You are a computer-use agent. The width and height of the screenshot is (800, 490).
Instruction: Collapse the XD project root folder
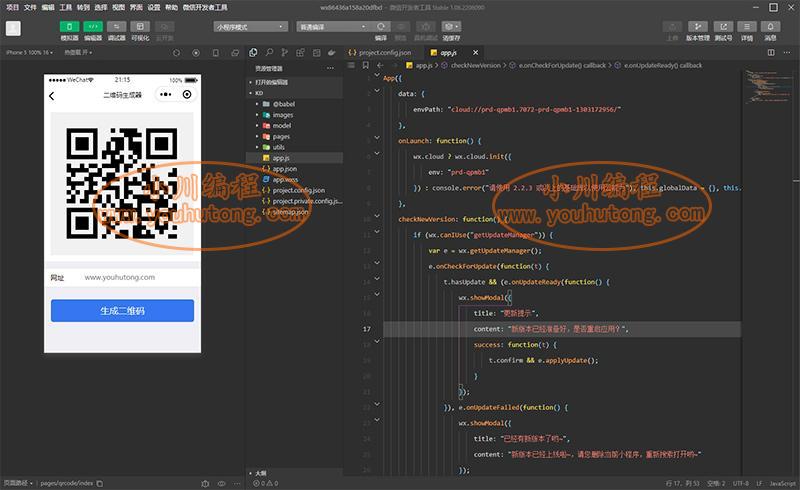click(294, 93)
